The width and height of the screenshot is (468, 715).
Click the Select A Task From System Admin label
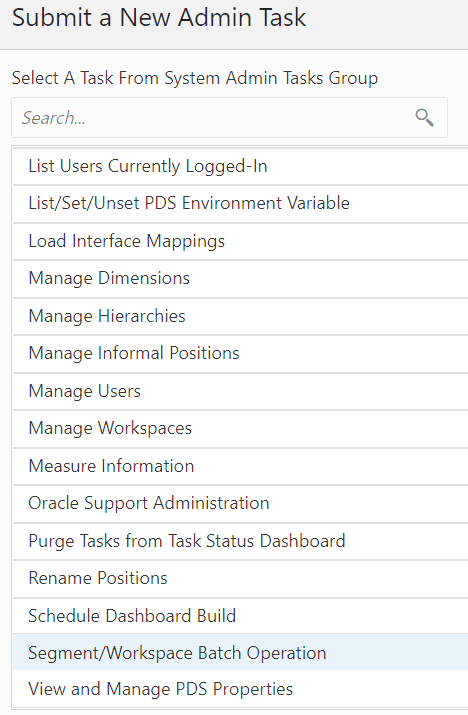195,78
